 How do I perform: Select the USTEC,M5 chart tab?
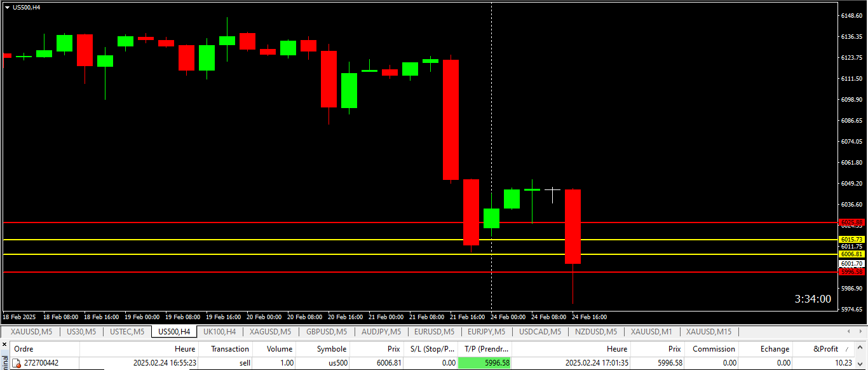126,331
